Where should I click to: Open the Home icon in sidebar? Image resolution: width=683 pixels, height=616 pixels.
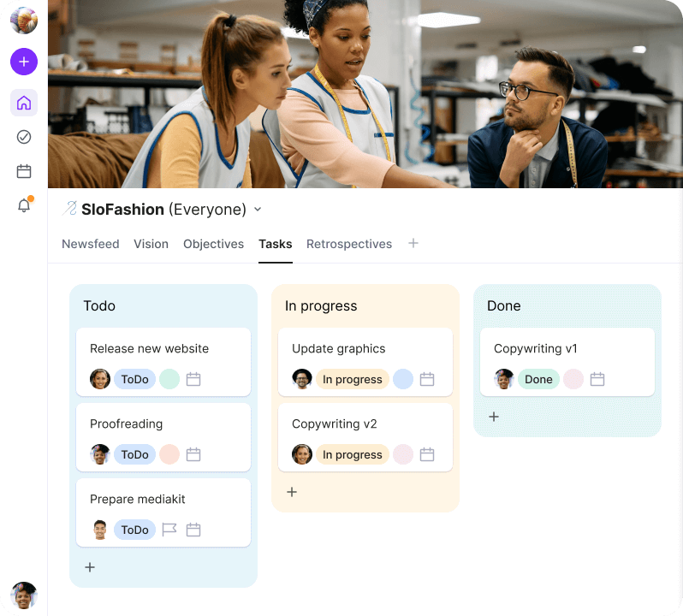(24, 103)
